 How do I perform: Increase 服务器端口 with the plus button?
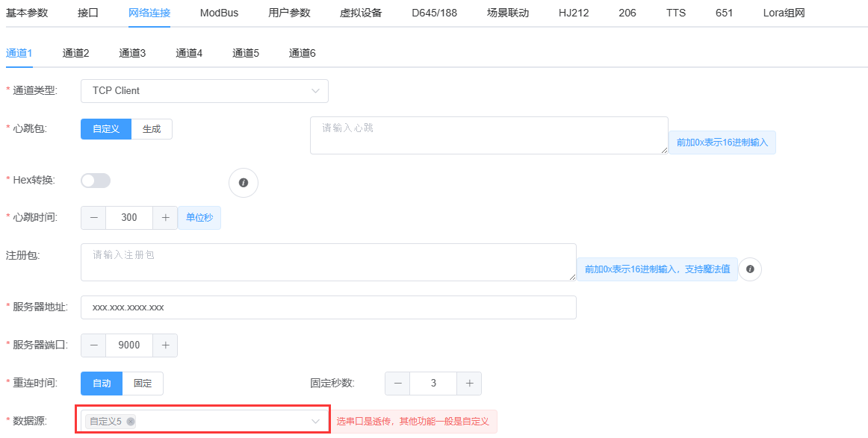click(165, 345)
